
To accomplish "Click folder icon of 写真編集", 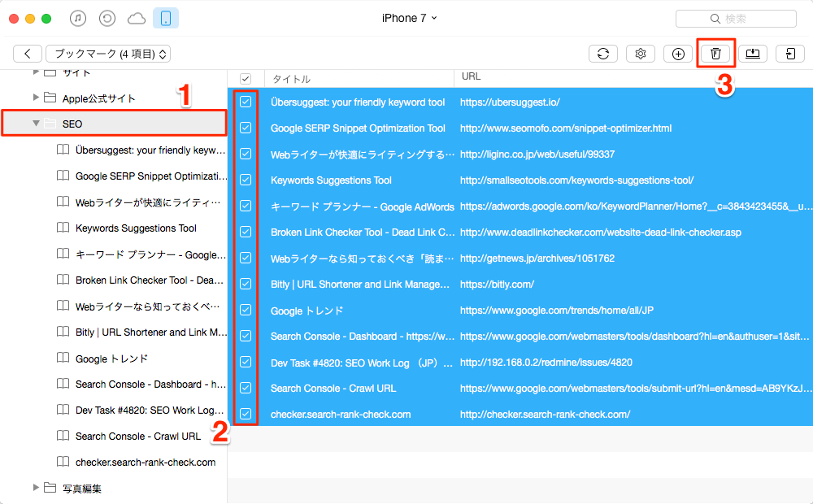I will click(x=50, y=488).
